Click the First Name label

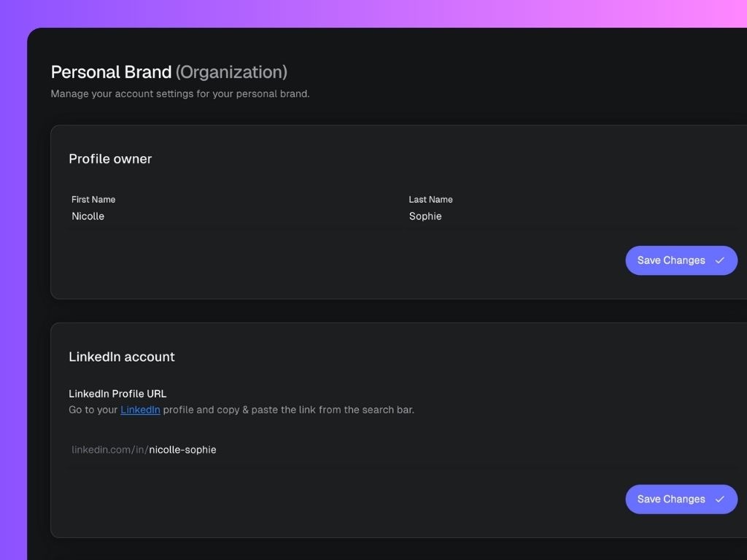click(x=93, y=200)
